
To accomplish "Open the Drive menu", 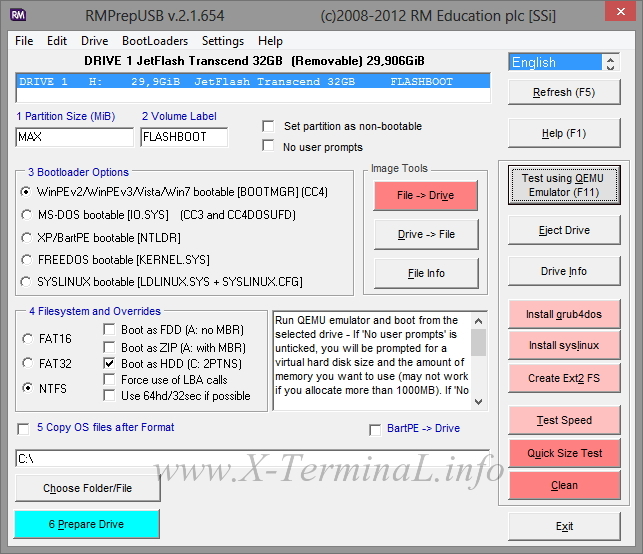I will (x=95, y=41).
